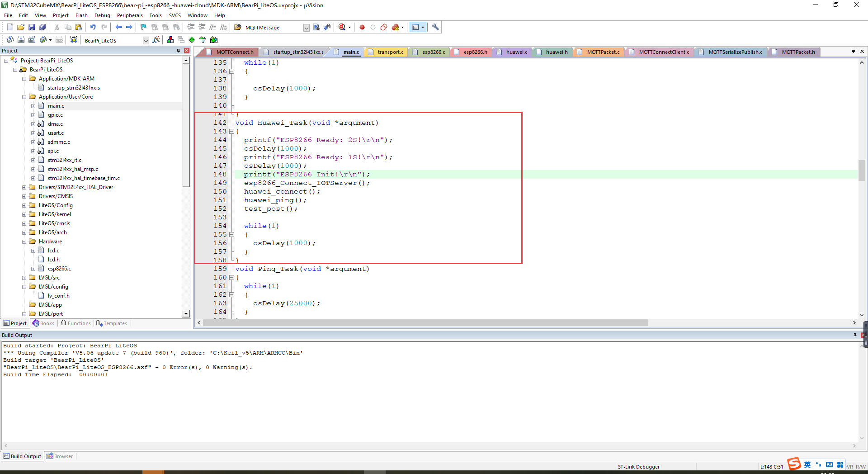The height and width of the screenshot is (474, 868).
Task: Open Options for Target magic wand
Action: click(x=156, y=40)
